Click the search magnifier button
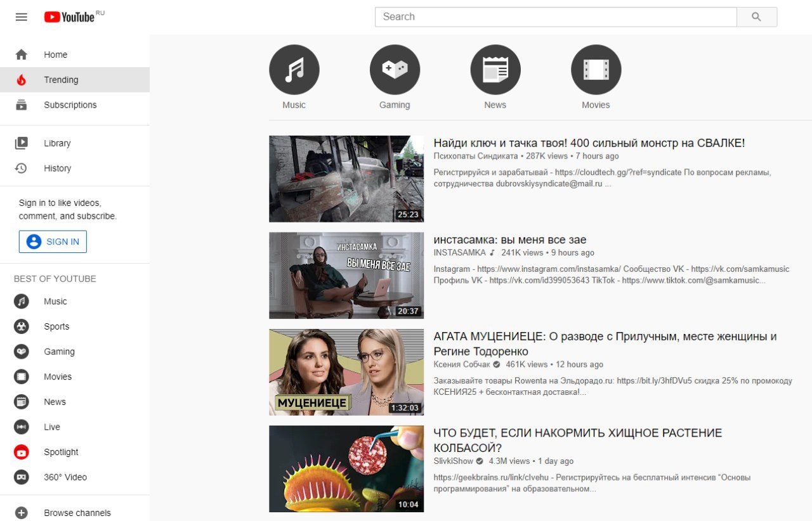 tap(756, 17)
